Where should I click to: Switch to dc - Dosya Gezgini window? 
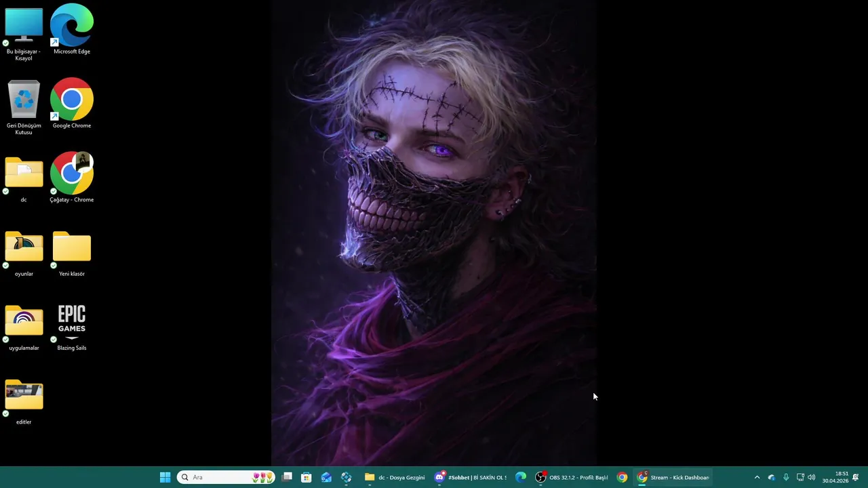[x=395, y=477]
